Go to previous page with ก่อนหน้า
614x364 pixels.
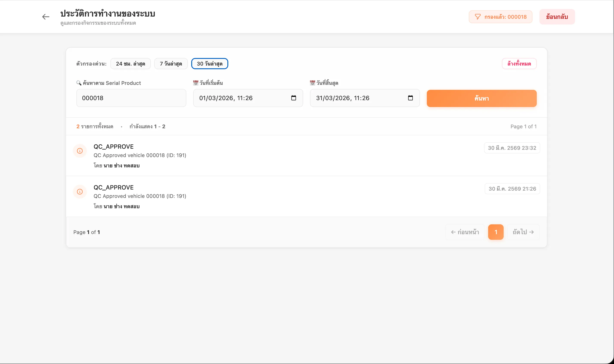click(465, 232)
